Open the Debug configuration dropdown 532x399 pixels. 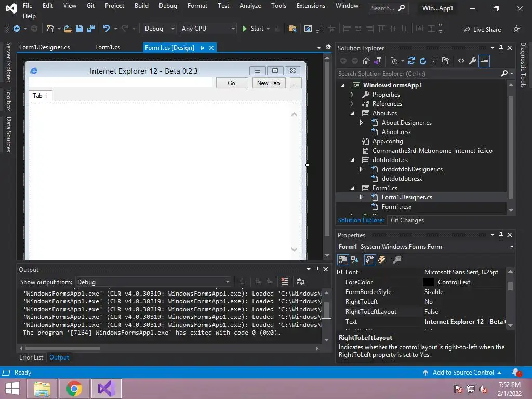point(159,29)
